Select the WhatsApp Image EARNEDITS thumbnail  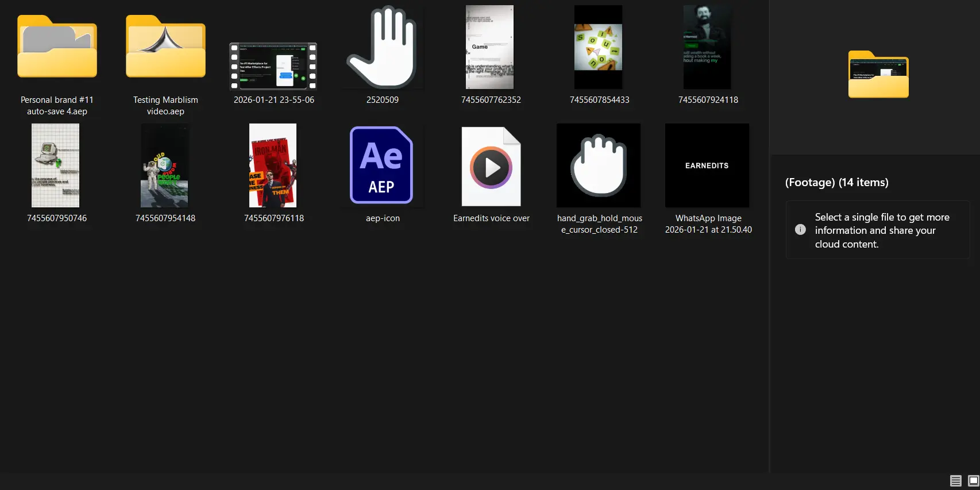707,165
